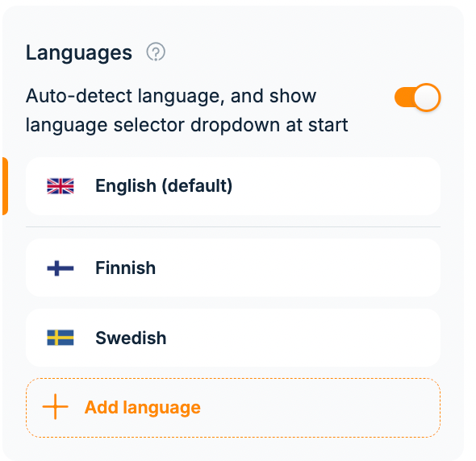Click the Swedish flag icon
The height and width of the screenshot is (461, 476).
pyautogui.click(x=61, y=338)
